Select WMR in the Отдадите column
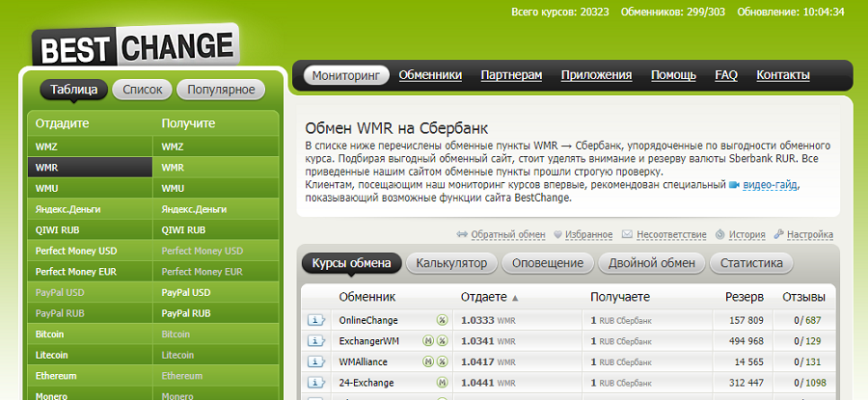The image size is (868, 400). coord(91,168)
